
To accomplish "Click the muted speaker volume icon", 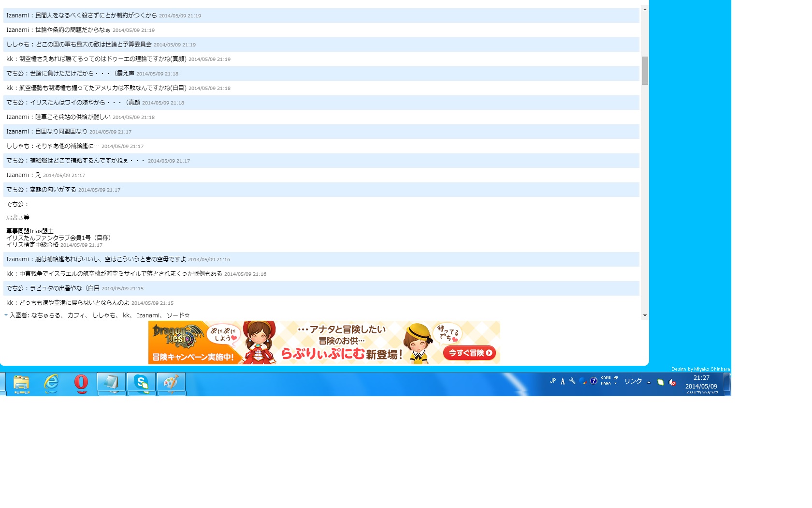I will pyautogui.click(x=672, y=382).
